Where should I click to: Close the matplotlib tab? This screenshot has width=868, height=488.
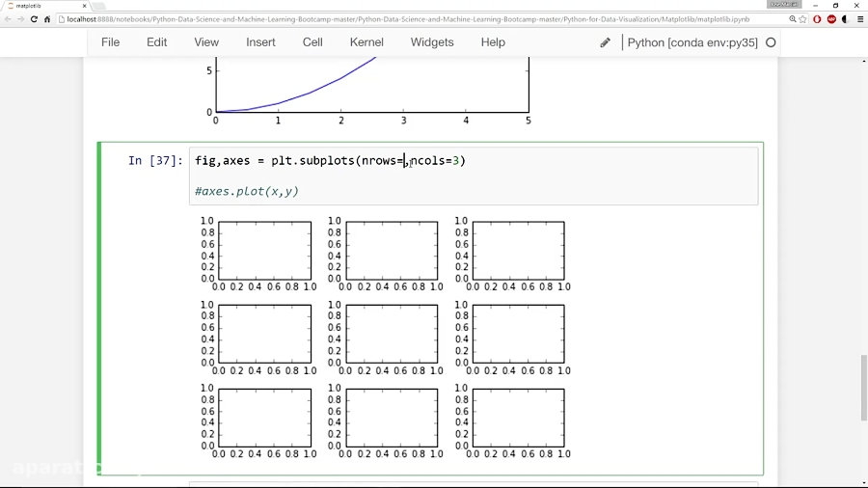tap(84, 6)
